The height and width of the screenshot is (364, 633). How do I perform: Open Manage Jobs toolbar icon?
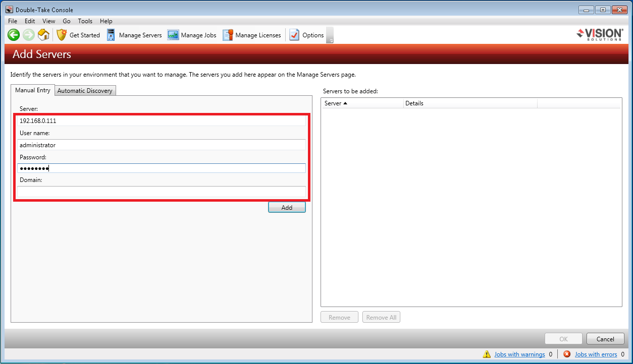point(173,35)
